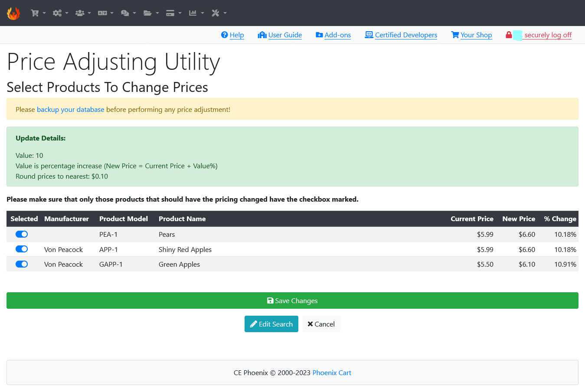Toggle the Shiny Red Apples selection switch
Viewport: 585px width, 392px height.
click(x=22, y=249)
